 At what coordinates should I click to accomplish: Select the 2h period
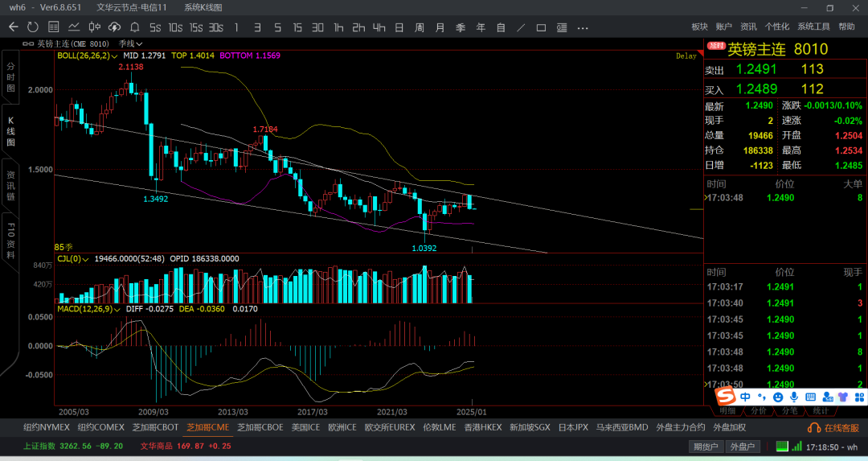[358, 27]
